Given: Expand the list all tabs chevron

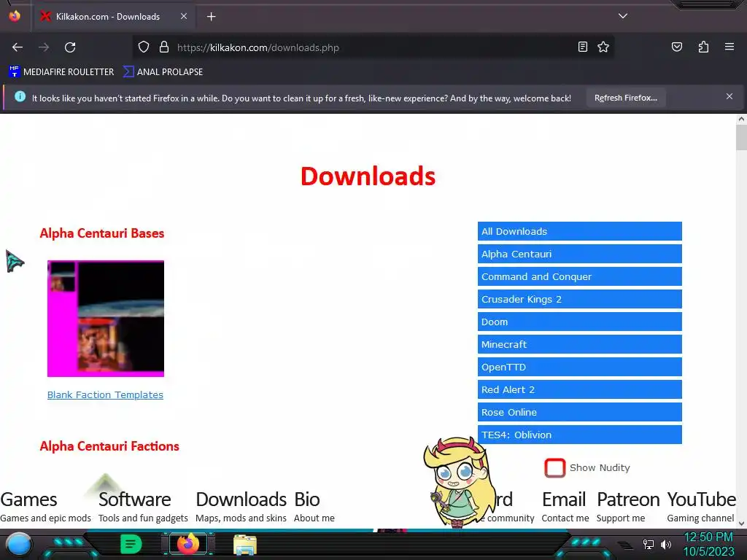Looking at the screenshot, I should pyautogui.click(x=623, y=16).
